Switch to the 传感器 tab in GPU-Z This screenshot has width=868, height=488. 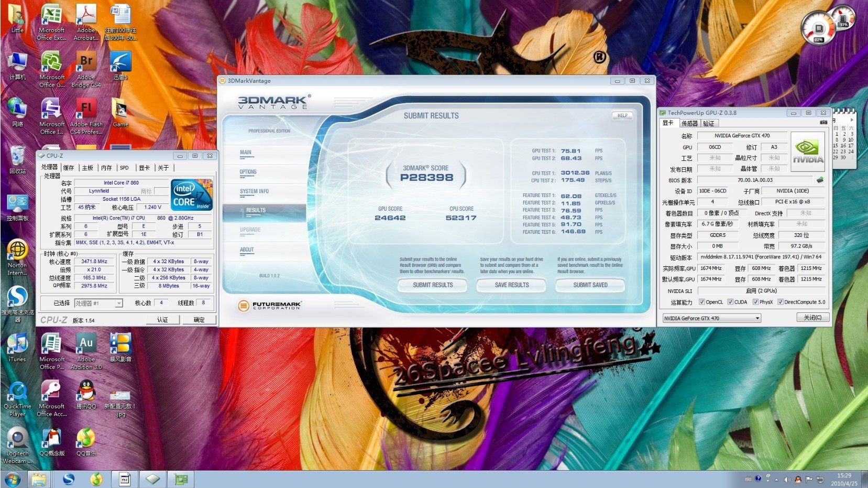pyautogui.click(x=689, y=123)
